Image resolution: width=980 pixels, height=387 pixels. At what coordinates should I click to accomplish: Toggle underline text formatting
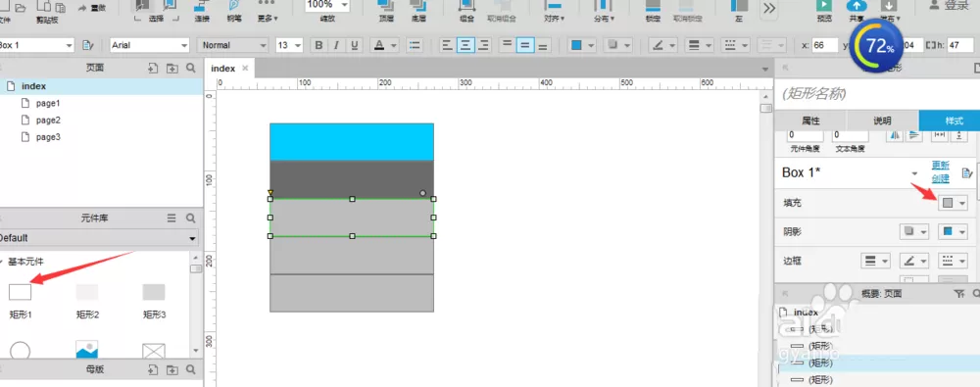(355, 45)
